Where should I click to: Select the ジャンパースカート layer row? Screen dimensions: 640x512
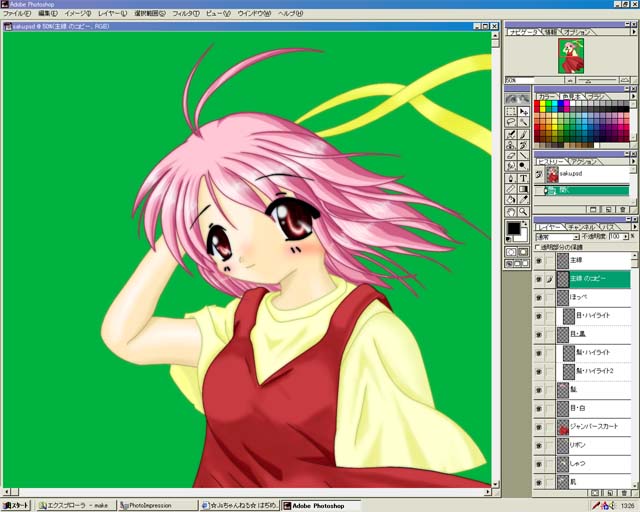coord(594,427)
